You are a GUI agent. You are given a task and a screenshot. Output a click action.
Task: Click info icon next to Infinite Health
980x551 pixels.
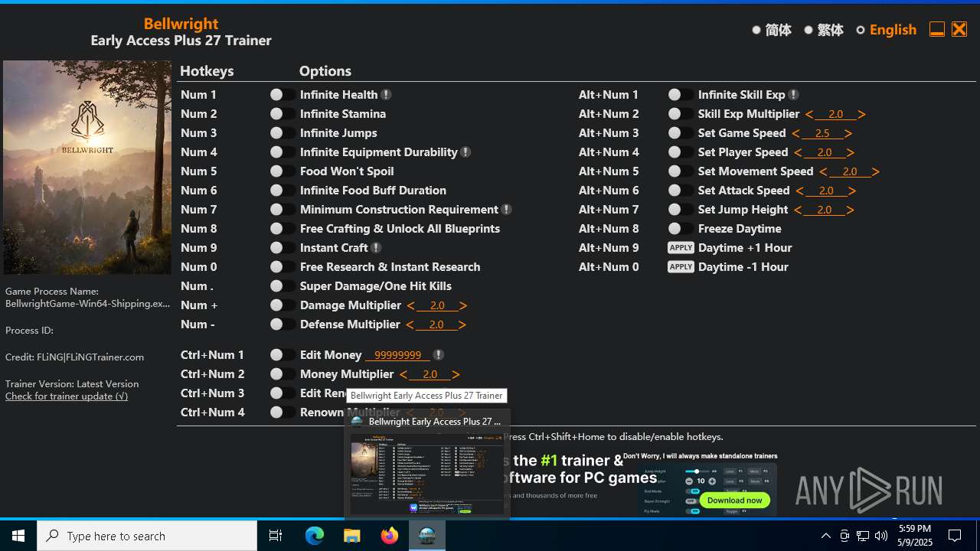[x=387, y=95]
